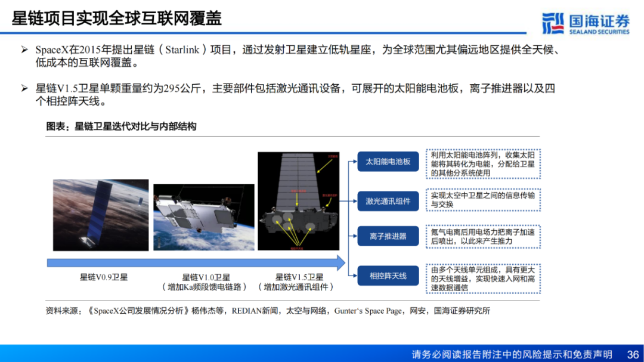
Task: Click the source line 资料来源
Action: [268, 311]
